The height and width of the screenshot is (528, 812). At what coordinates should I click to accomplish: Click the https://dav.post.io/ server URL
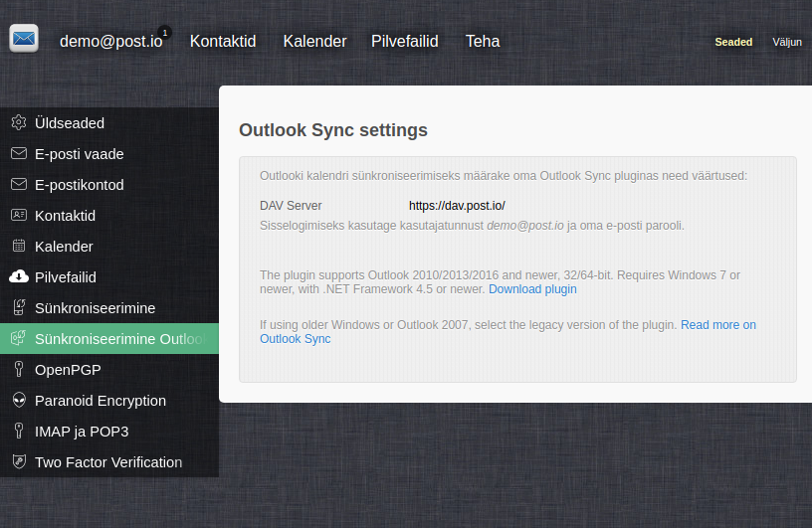pos(457,206)
